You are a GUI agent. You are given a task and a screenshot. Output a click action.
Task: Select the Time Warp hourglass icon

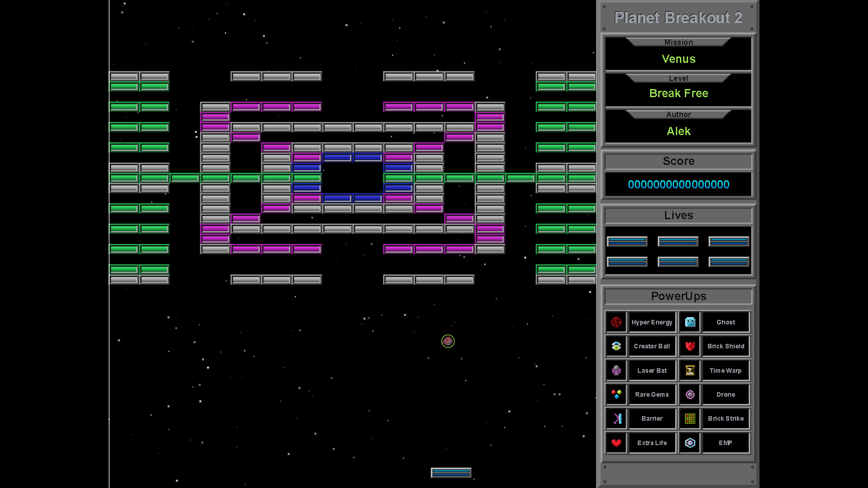coord(689,370)
